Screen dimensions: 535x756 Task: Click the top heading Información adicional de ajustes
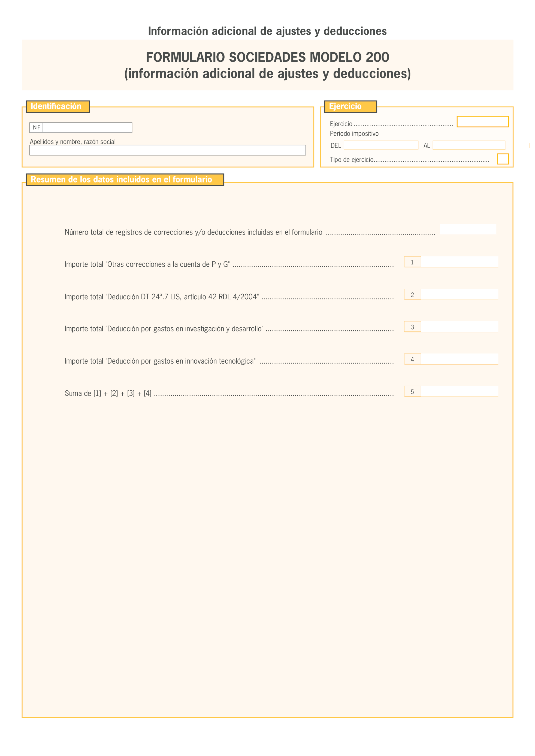(267, 31)
